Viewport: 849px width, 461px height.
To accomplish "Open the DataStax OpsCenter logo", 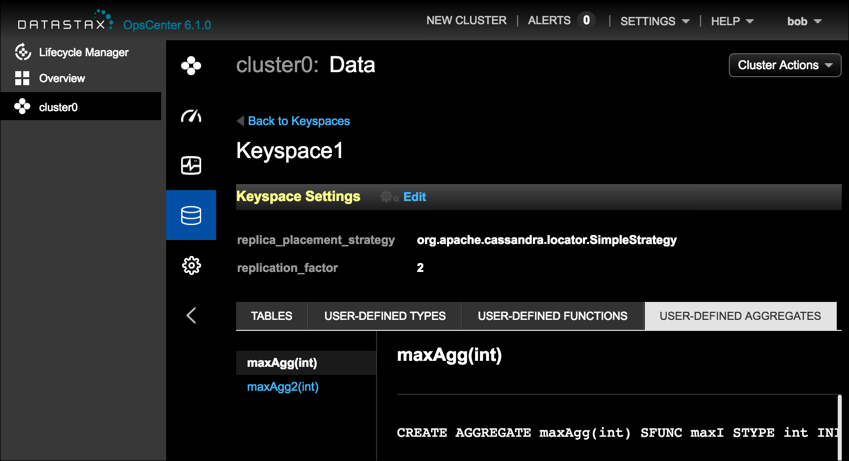I will (x=66, y=21).
